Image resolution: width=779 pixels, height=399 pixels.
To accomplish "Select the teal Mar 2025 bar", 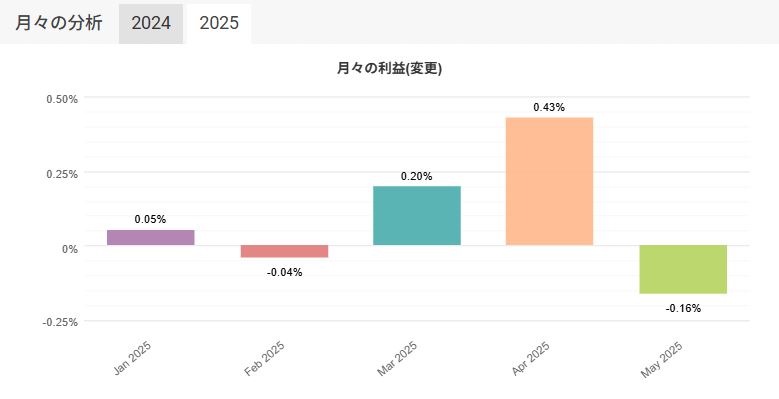I will [417, 216].
